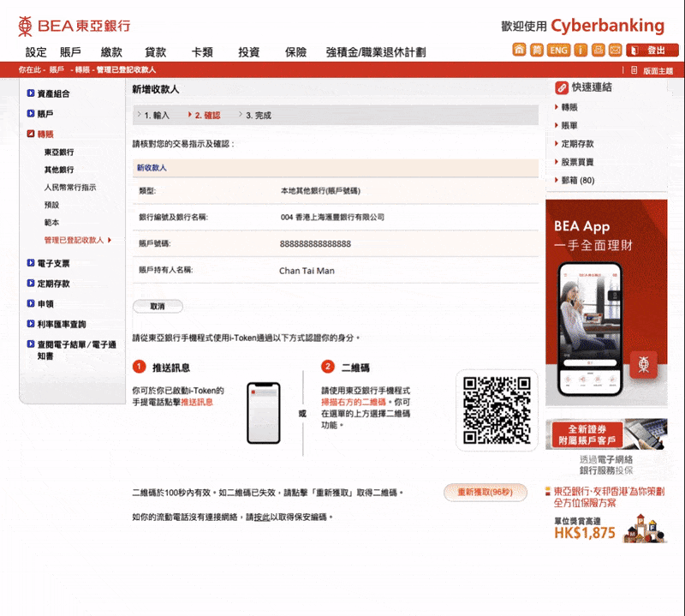Image resolution: width=685 pixels, height=616 pixels.
Task: Open 東亞銀行 under 轉賬 in sidebar
Action: pos(59,153)
